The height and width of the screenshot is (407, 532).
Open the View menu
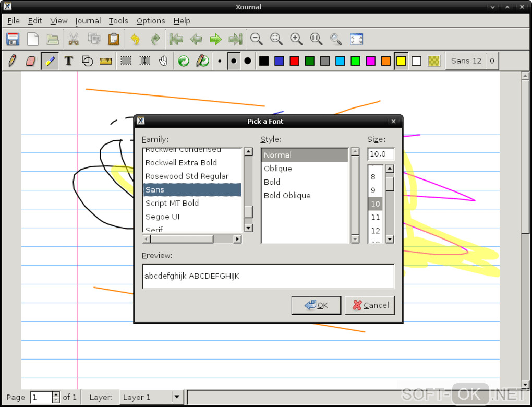tap(59, 21)
